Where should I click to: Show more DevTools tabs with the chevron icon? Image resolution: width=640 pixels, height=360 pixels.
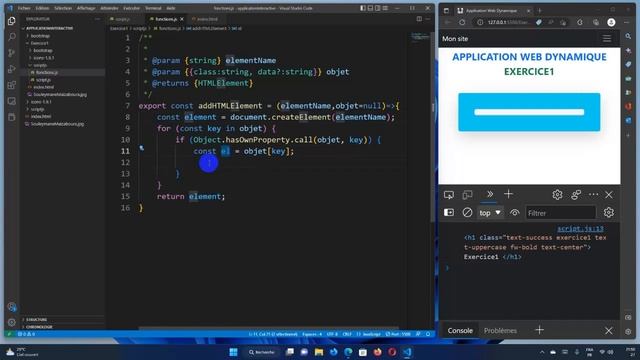[489, 194]
